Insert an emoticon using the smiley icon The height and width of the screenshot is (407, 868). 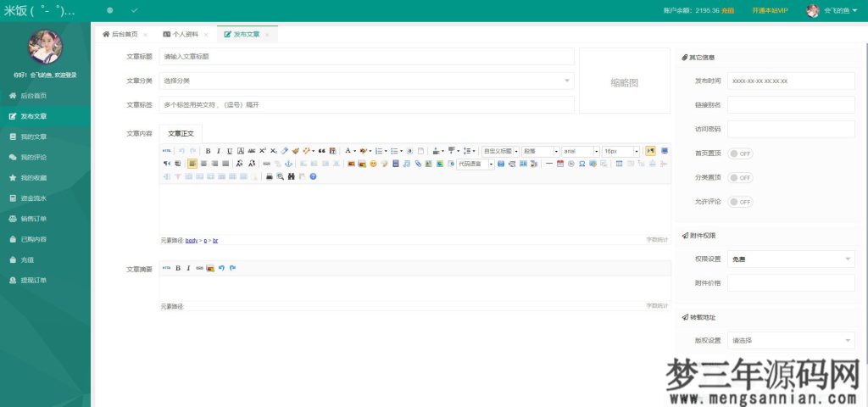pos(373,164)
